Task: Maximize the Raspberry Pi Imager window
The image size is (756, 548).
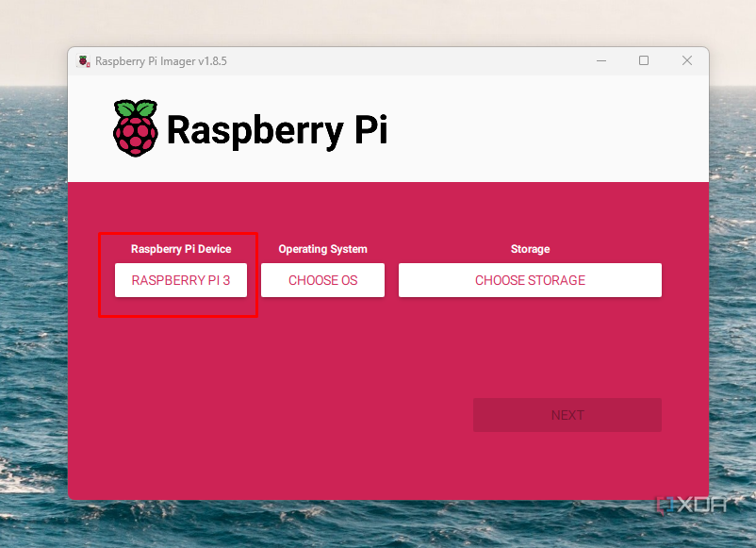Action: 644,60
